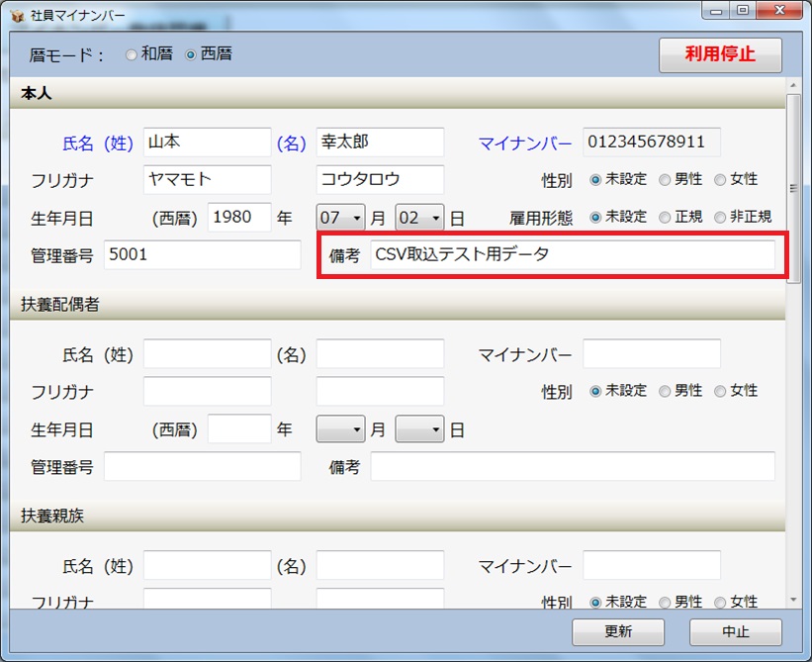
Task: Click the 本人 section header
Action: tap(398, 93)
